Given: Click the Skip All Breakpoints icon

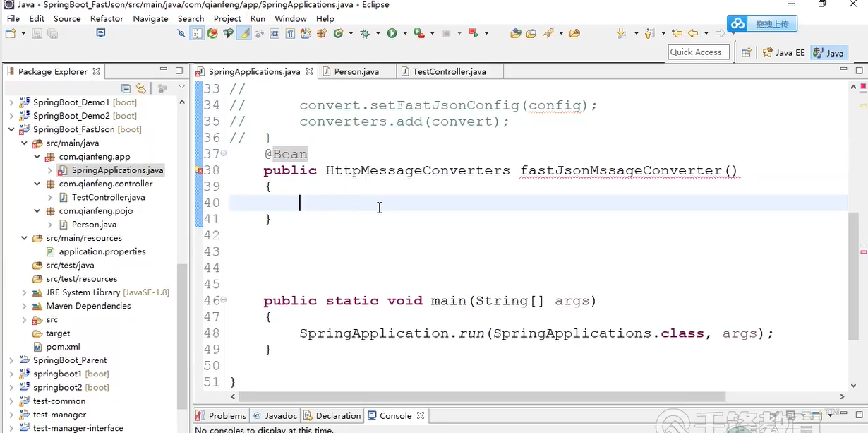Looking at the screenshot, I should [x=181, y=33].
